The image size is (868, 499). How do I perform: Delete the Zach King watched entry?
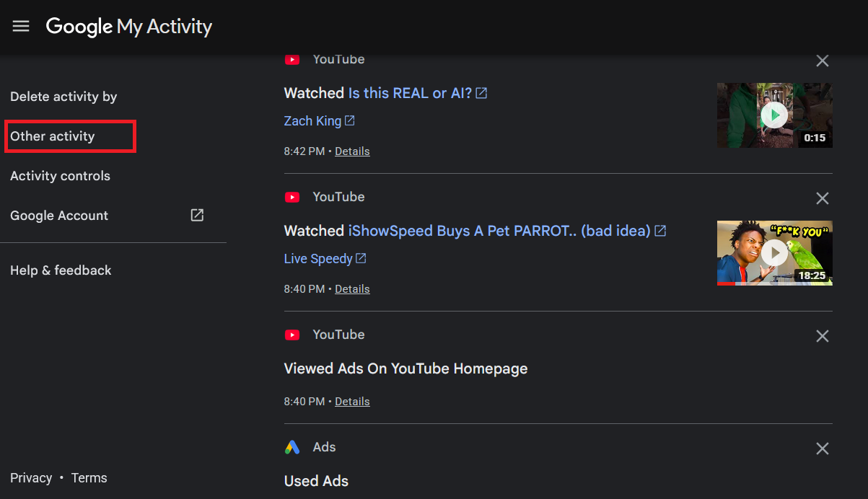pyautogui.click(x=822, y=61)
